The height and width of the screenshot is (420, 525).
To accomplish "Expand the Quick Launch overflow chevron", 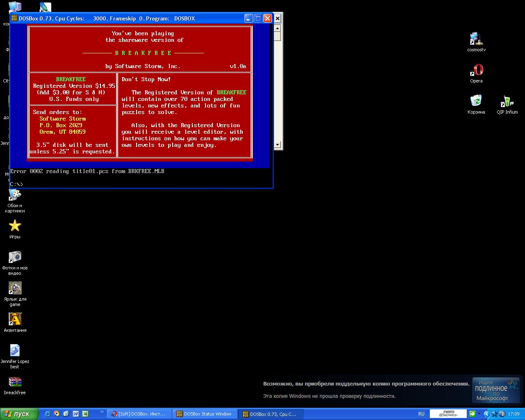I will (102, 412).
